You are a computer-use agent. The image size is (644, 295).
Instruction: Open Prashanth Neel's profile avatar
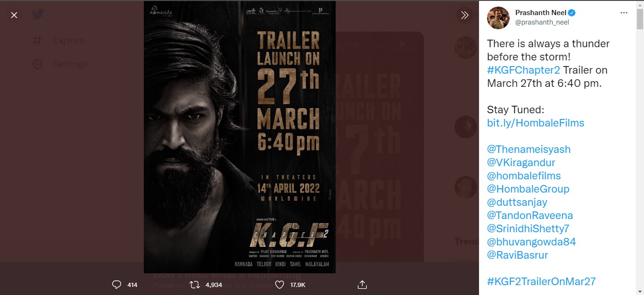498,17
